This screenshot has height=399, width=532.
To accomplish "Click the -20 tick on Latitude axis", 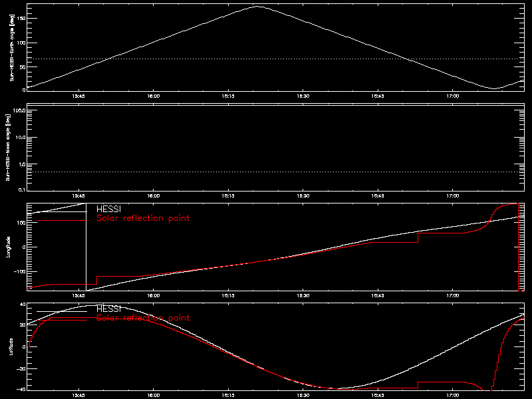I will click(21, 369).
